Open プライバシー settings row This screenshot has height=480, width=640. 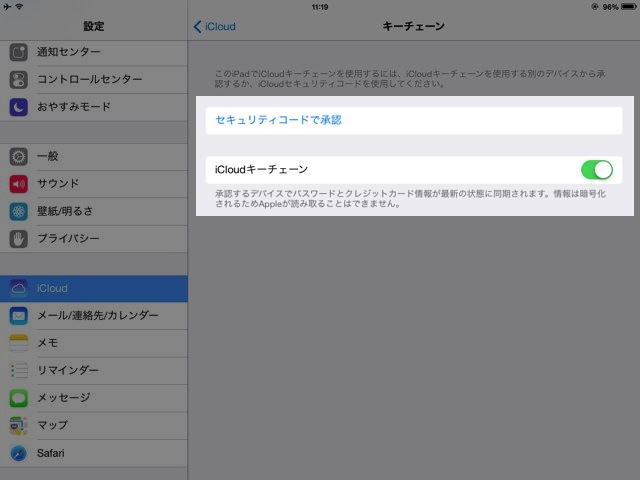(x=94, y=239)
